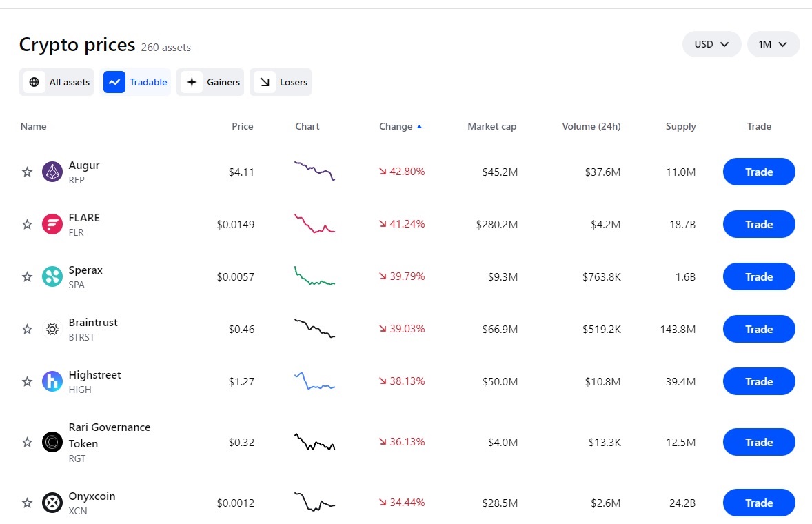This screenshot has height=524, width=812.
Task: Click Trade for Rari Governance Token
Action: 759,442
